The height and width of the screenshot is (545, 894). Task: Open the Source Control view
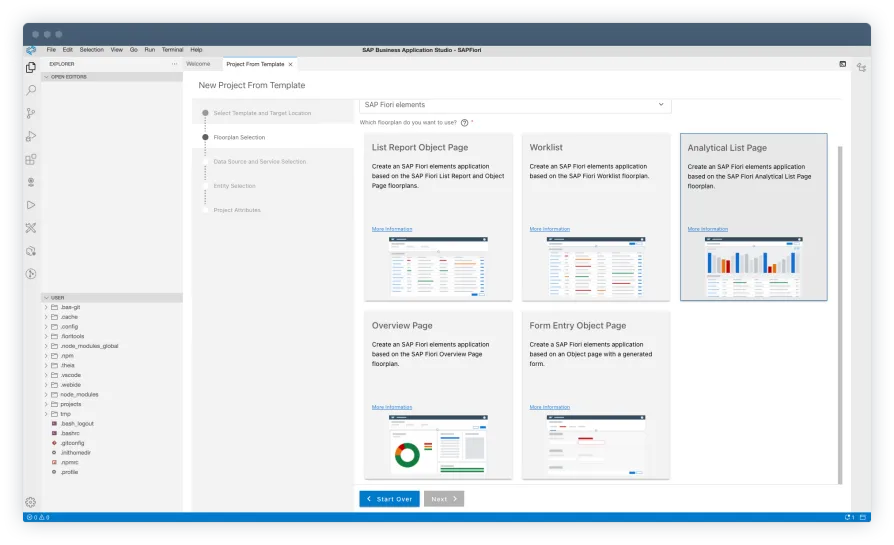click(31, 113)
